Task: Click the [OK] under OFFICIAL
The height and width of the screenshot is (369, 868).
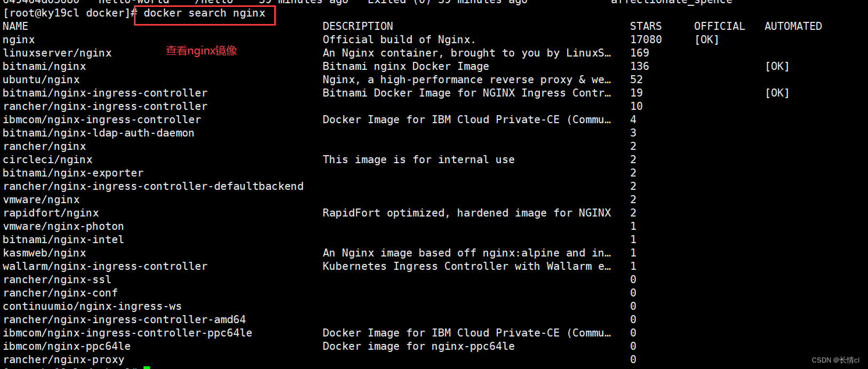Action: click(x=707, y=39)
